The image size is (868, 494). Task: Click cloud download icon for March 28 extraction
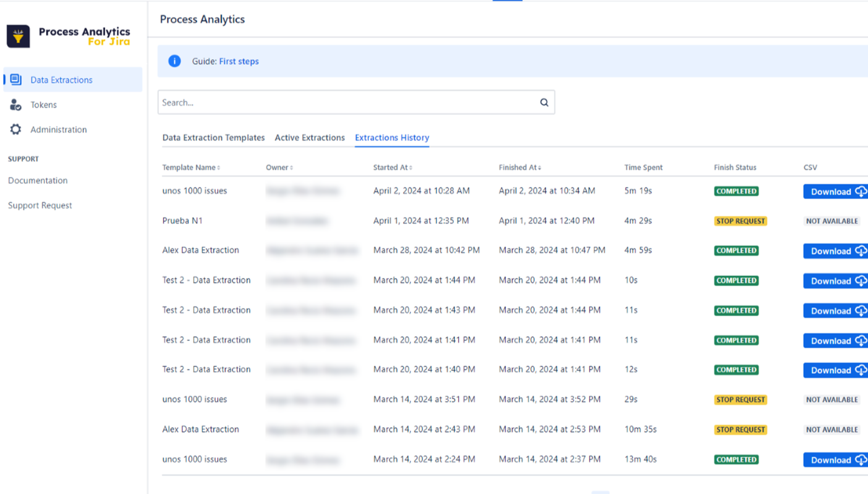pyautogui.click(x=860, y=251)
